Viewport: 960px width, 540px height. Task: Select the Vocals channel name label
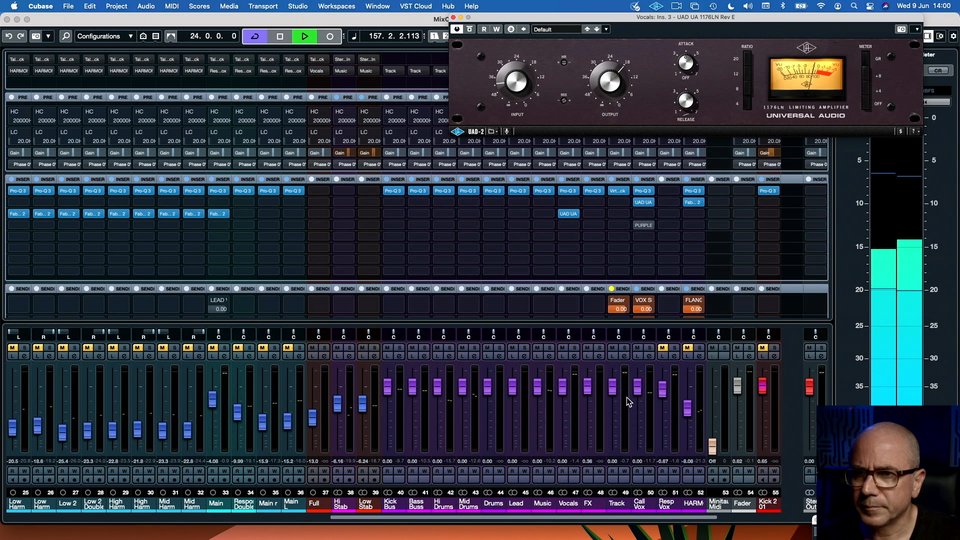(x=568, y=503)
